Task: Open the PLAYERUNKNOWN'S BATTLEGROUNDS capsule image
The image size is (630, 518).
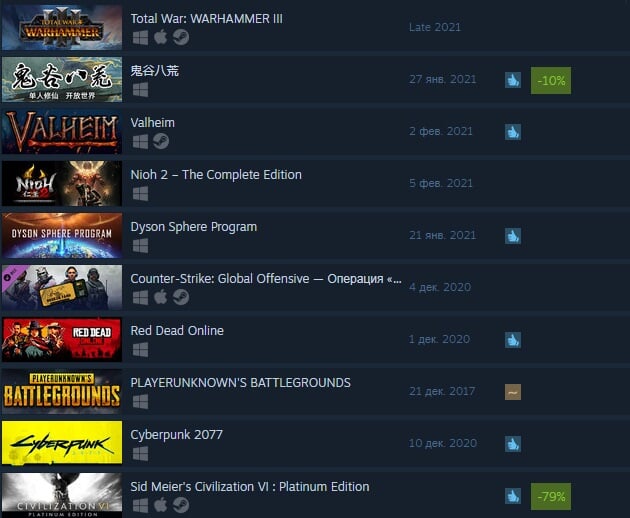Action: pos(62,391)
